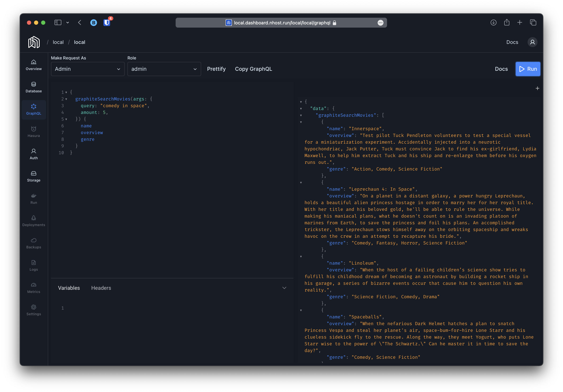The image size is (563, 392).
Task: Add a new query tab with plus
Action: click(537, 88)
